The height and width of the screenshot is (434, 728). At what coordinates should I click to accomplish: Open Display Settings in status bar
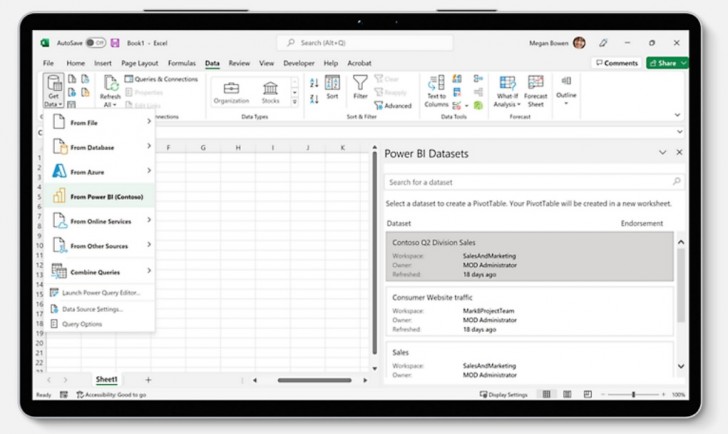click(x=503, y=395)
